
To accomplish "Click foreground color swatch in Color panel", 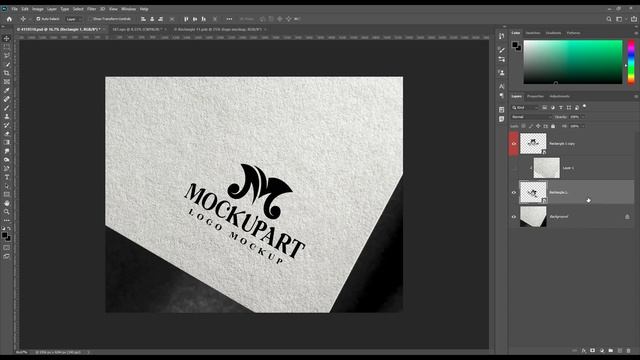I will click(x=515, y=44).
